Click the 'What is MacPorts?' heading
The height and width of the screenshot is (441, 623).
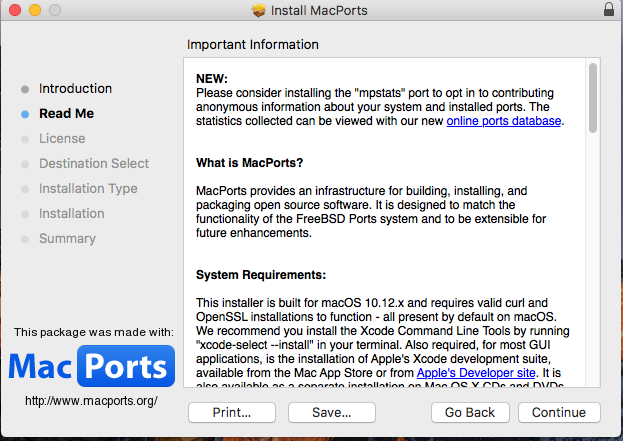pos(250,163)
